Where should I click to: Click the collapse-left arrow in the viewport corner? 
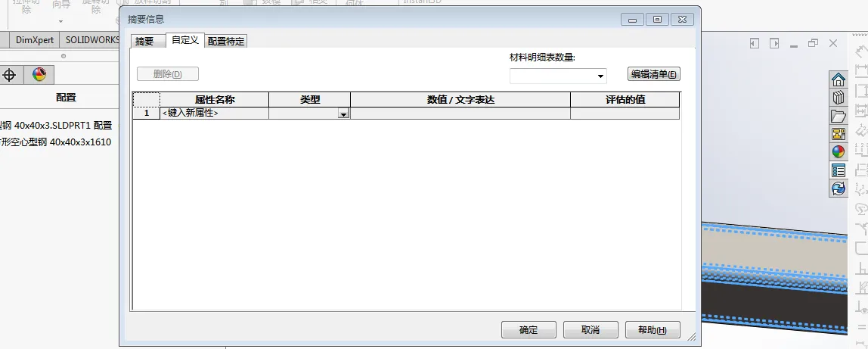[754, 43]
